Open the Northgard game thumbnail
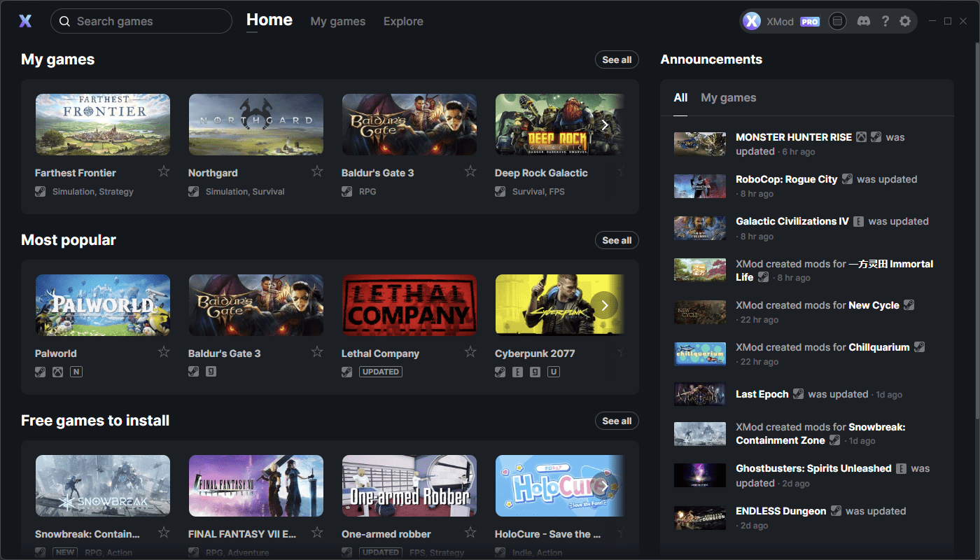This screenshot has height=560, width=980. tap(256, 125)
